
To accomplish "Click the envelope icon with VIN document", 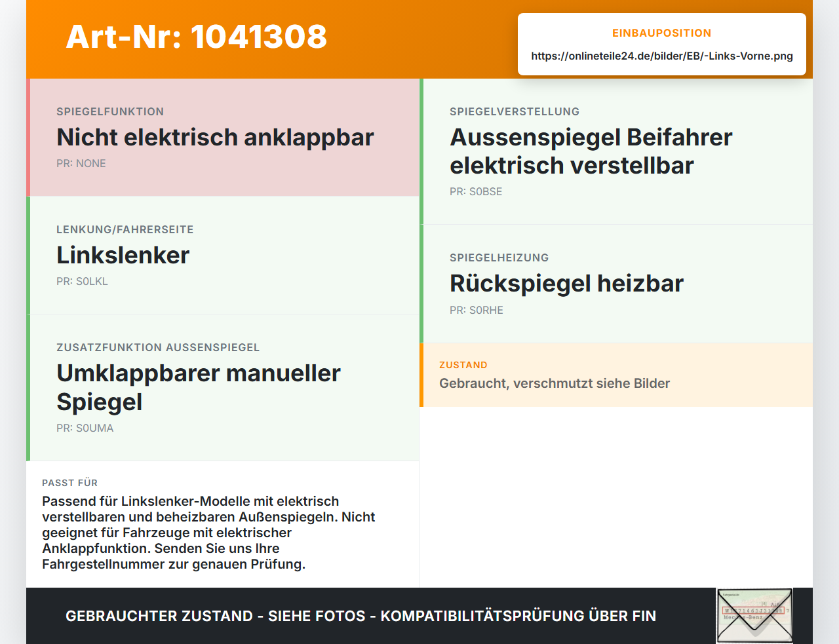I will 754,616.
